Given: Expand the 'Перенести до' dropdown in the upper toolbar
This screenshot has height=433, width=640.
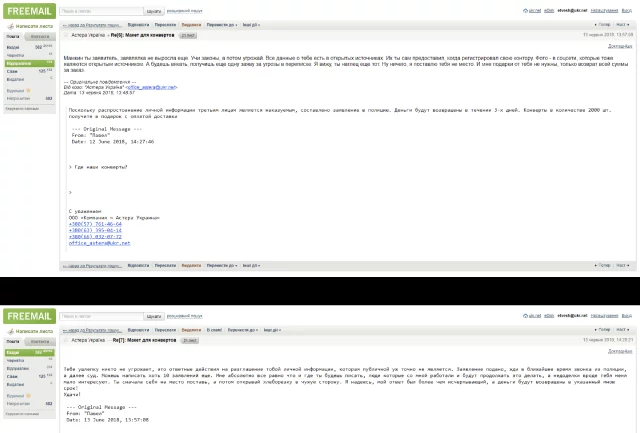Looking at the screenshot, I should [x=222, y=25].
